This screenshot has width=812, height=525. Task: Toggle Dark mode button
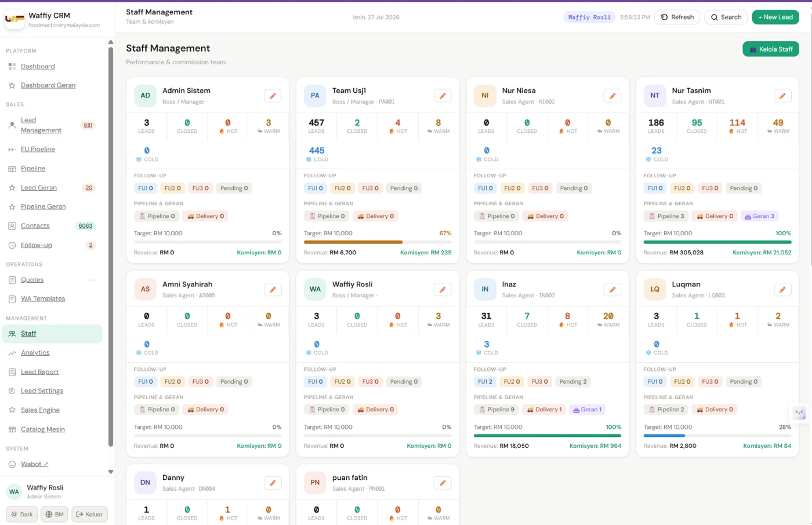pos(22,515)
